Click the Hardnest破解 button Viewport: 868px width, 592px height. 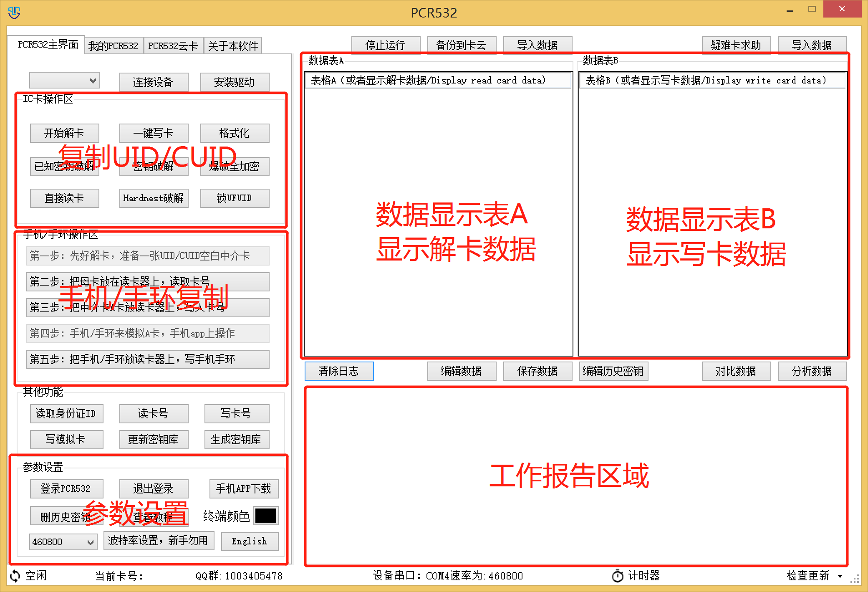click(154, 198)
